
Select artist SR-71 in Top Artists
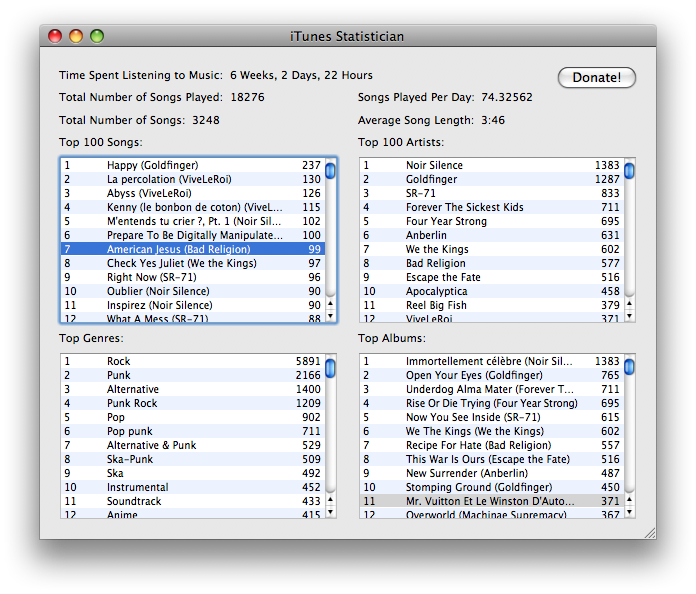point(492,193)
